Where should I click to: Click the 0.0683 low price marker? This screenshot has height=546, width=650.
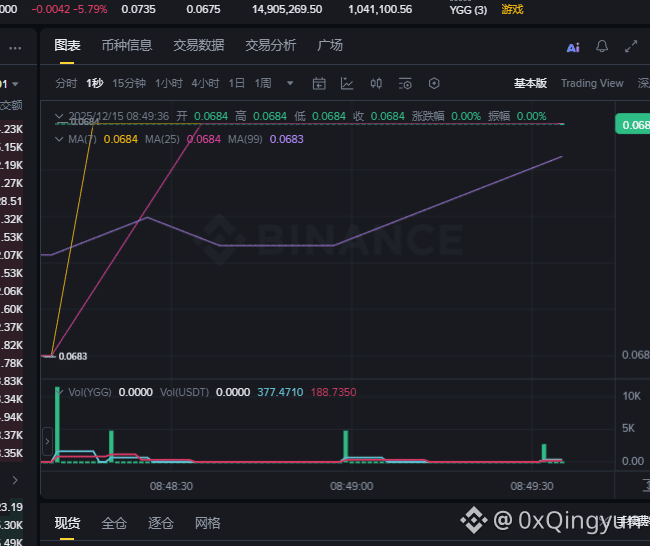click(73, 357)
